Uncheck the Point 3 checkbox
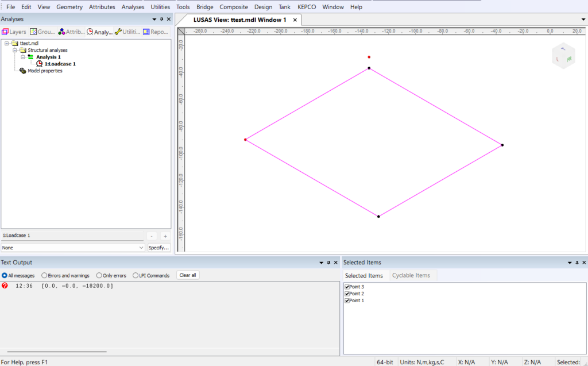The width and height of the screenshot is (588, 366). tap(347, 287)
